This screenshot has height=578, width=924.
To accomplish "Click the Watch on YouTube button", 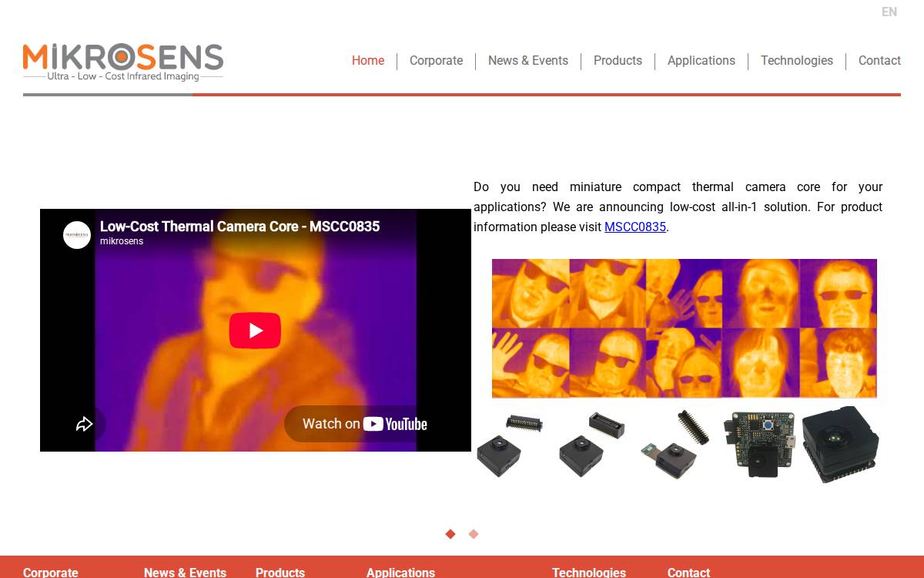I will [x=364, y=424].
